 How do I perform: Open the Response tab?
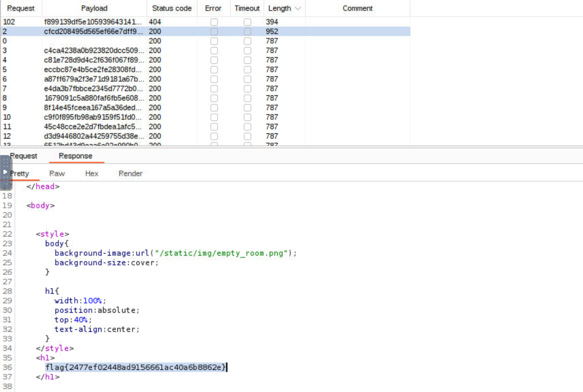tap(75, 156)
